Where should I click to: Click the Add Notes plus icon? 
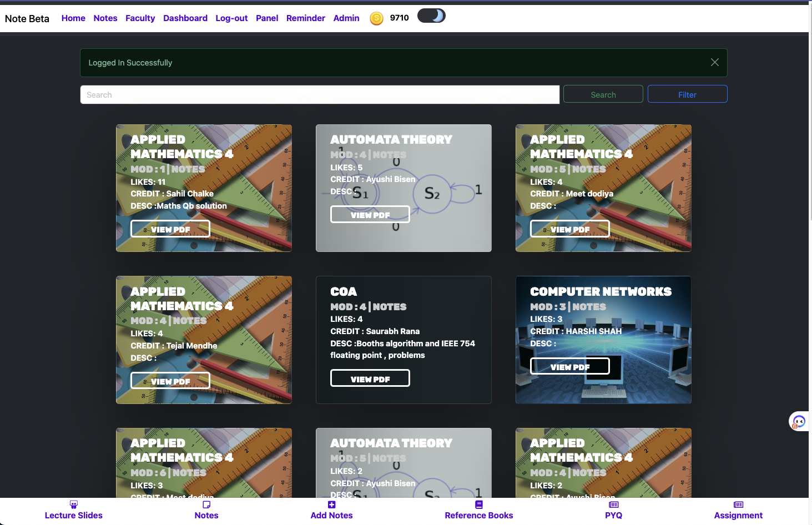point(331,504)
